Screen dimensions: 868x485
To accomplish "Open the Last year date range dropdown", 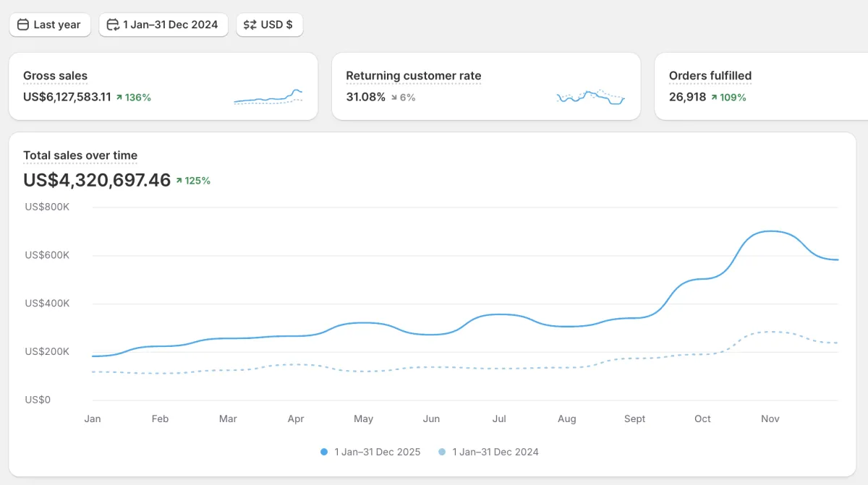I will pyautogui.click(x=50, y=25).
